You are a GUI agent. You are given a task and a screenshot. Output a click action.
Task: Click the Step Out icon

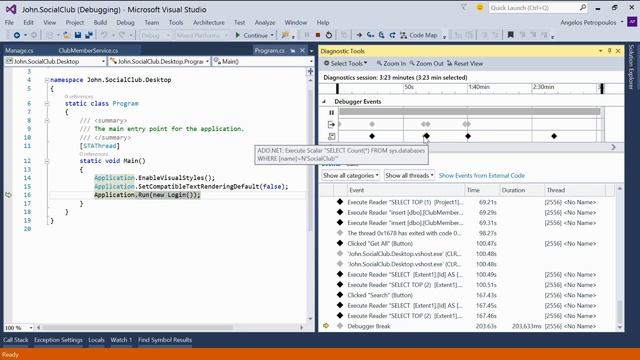pos(392,36)
